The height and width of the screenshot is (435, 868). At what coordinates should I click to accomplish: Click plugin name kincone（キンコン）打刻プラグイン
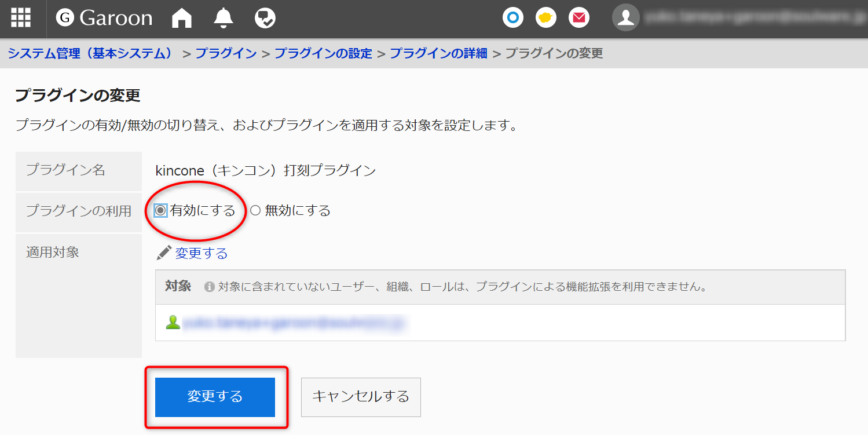(266, 170)
